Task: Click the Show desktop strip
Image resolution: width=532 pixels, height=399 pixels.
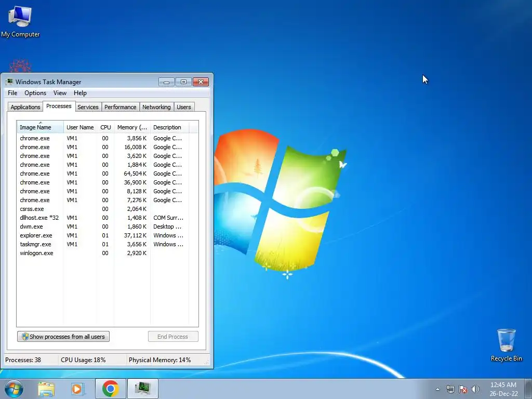Action: pyautogui.click(x=528, y=389)
